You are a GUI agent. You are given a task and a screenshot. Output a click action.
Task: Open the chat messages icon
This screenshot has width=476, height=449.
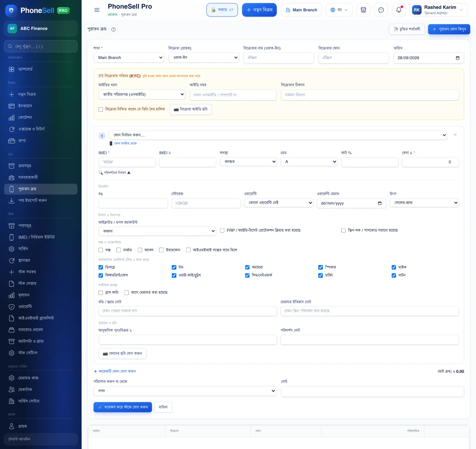[x=381, y=10]
